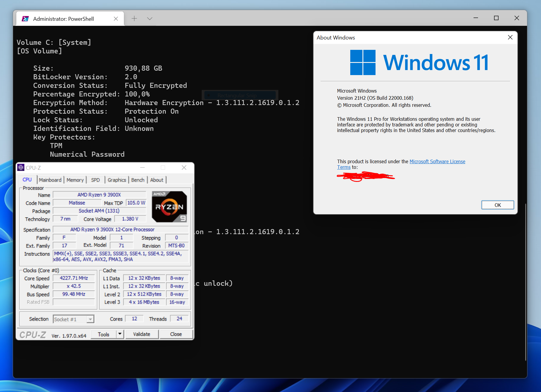Click the Bus Speed value 99.48 MHz
Image resolution: width=541 pixels, height=392 pixels.
pyautogui.click(x=74, y=294)
